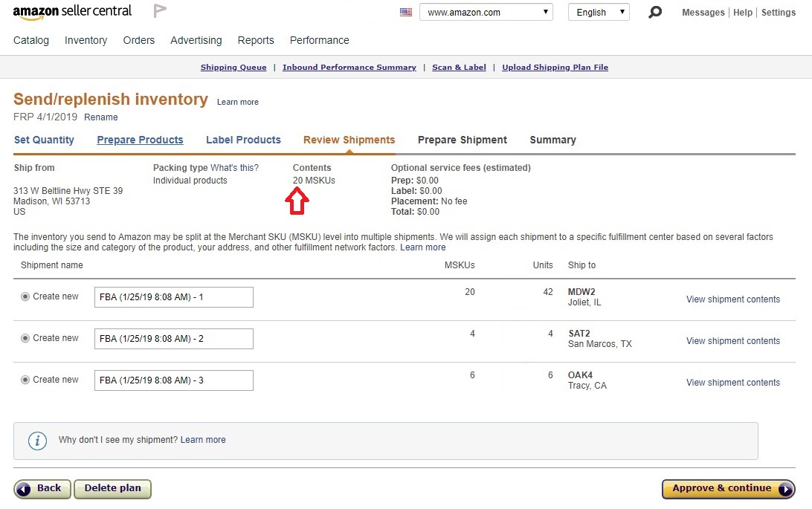Click the 42 units value

coord(548,292)
